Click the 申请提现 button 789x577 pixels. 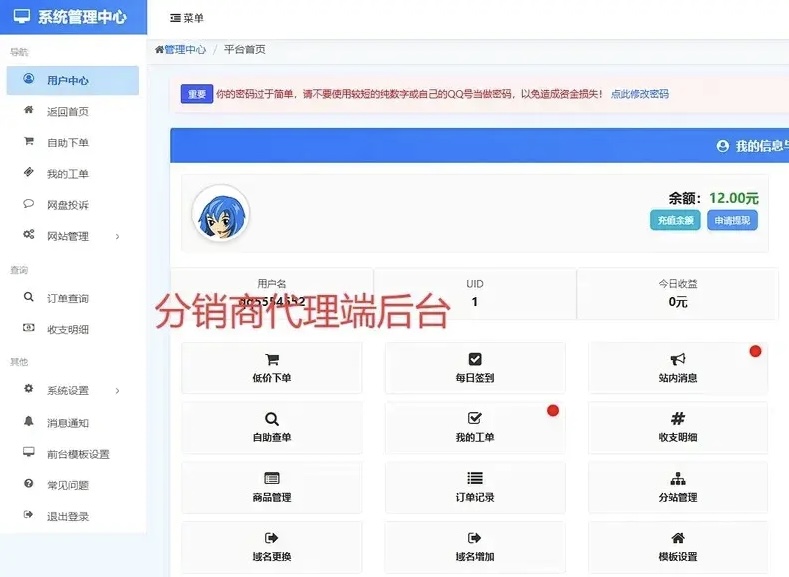(x=732, y=220)
